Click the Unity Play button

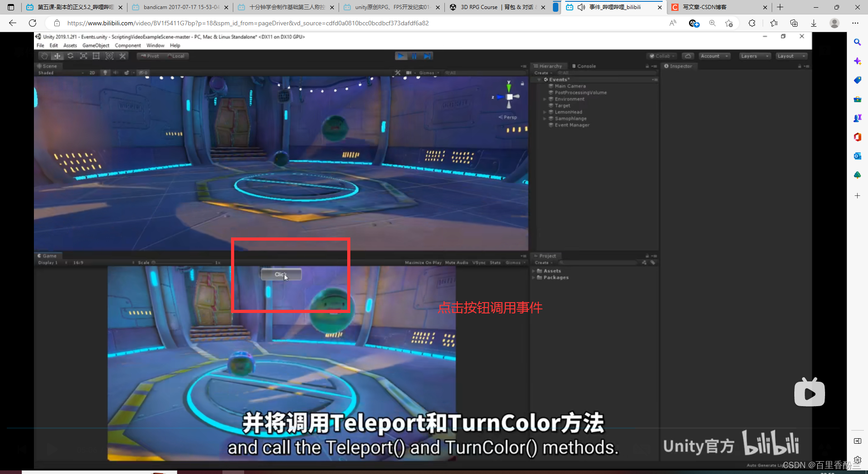point(401,56)
